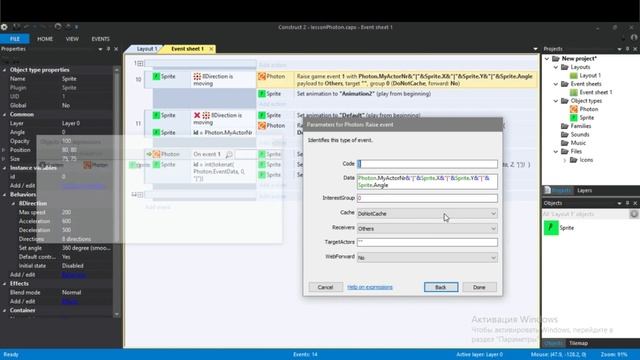
Task: Open the Projects panel options arrow
Action: [x=619, y=49]
